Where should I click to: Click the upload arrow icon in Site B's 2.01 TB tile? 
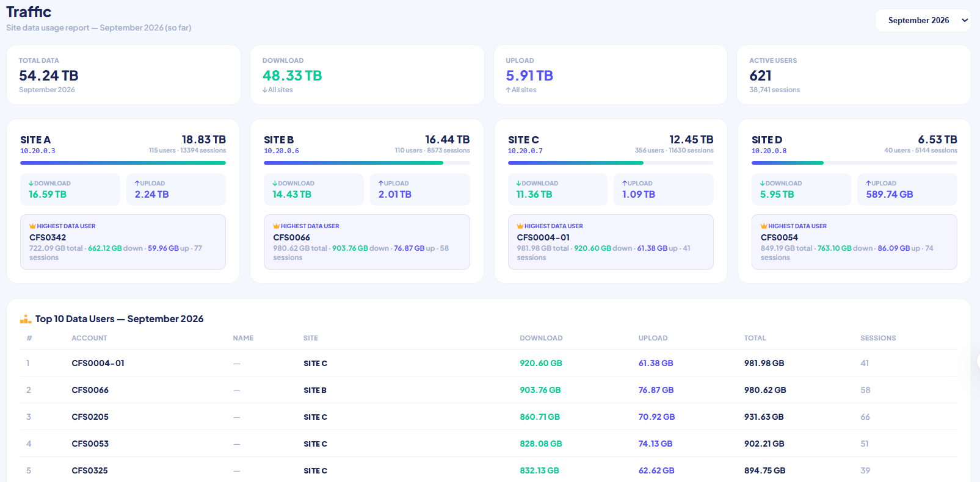click(381, 183)
